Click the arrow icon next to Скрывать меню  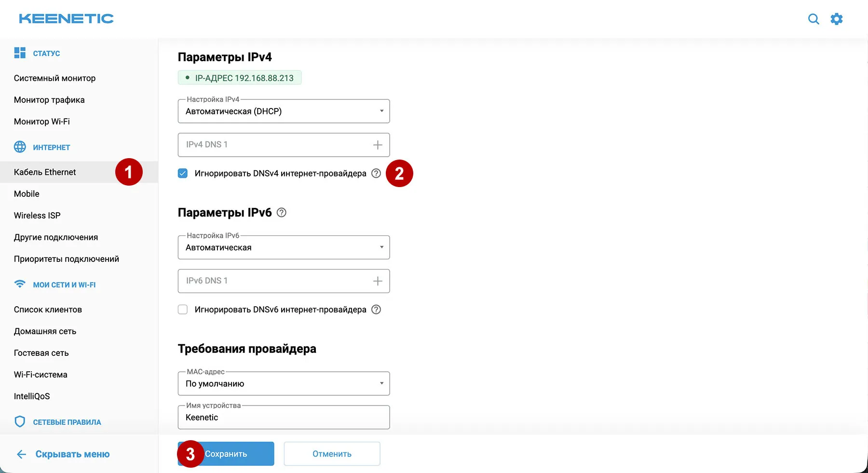tap(21, 454)
